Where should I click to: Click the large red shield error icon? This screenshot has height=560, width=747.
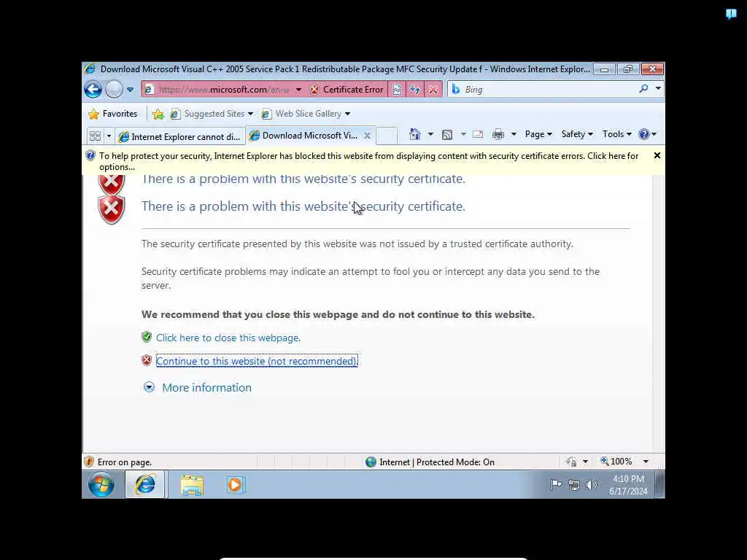[112, 209]
